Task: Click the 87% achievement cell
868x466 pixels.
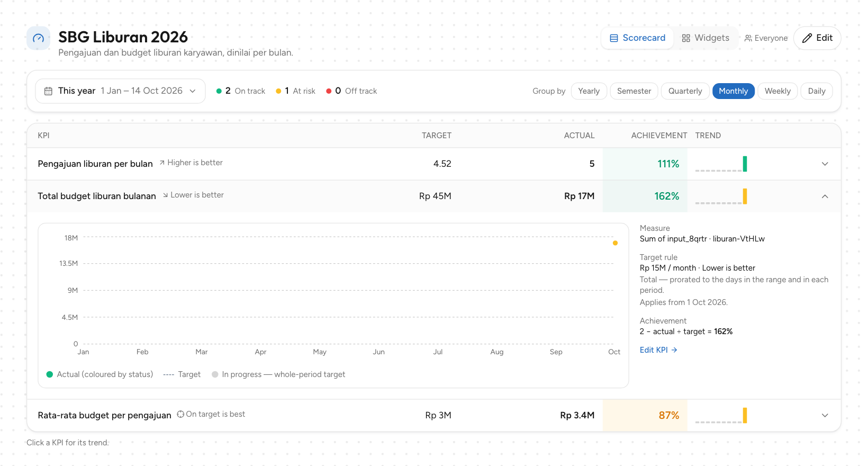Action: pyautogui.click(x=645, y=415)
